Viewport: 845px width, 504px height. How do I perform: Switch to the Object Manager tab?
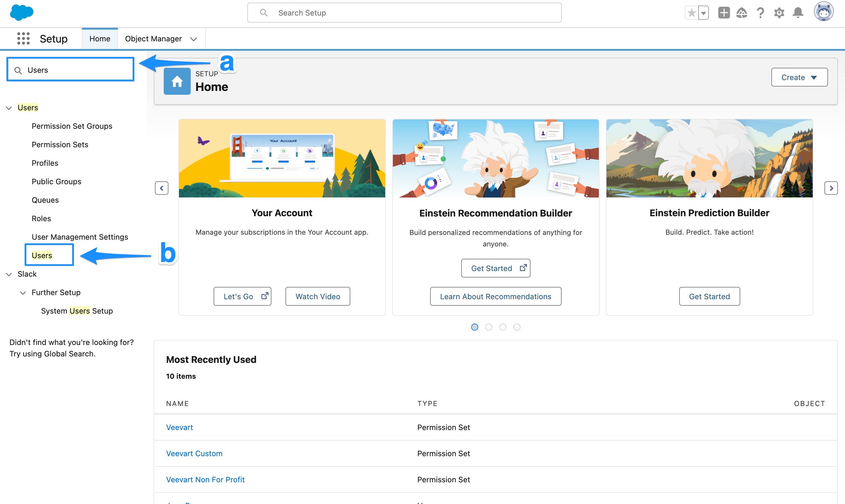click(153, 38)
